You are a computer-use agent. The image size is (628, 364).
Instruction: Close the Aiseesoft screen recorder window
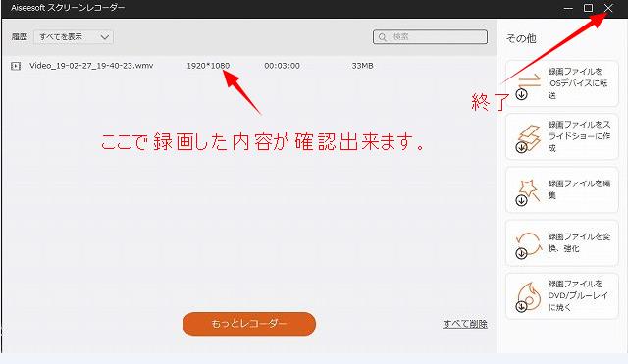click(608, 8)
